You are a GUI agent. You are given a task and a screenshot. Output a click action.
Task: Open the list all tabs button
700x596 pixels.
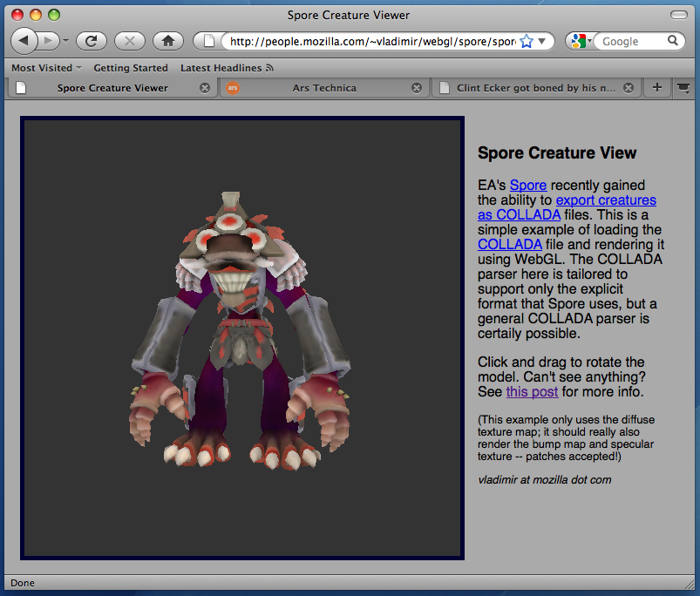point(683,88)
